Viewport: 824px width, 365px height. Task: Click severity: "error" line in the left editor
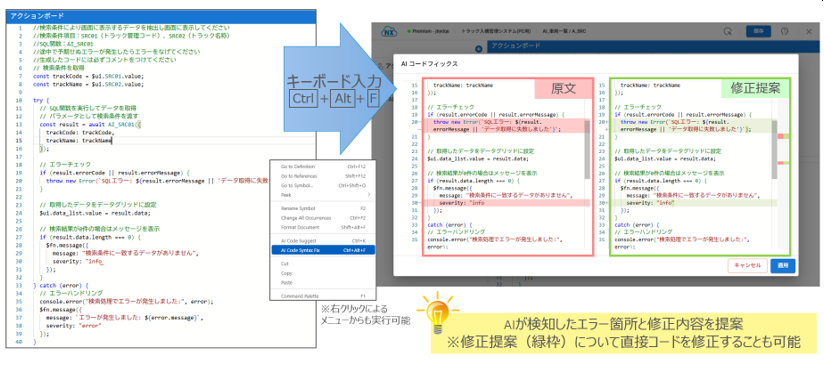pos(74,326)
